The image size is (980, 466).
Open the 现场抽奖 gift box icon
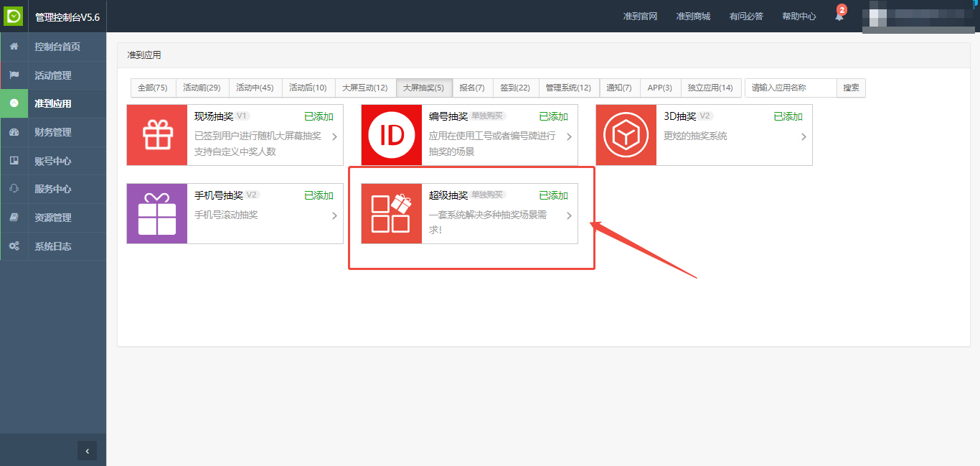tap(157, 135)
